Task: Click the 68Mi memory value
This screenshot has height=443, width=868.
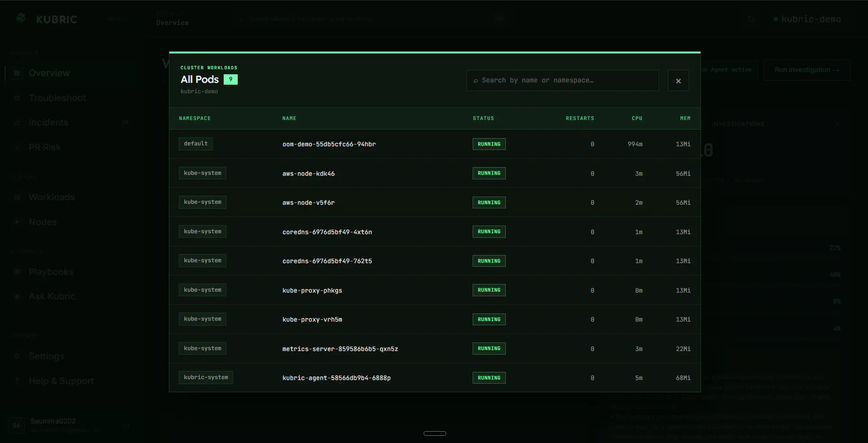Action: point(683,378)
